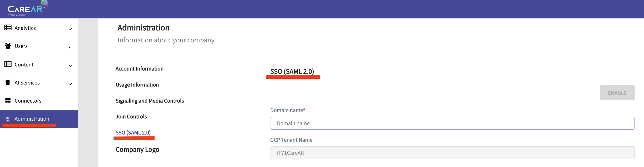Screen dimensions: 644x167
Task: Click the Connectors grid icon
Action: 8,101
